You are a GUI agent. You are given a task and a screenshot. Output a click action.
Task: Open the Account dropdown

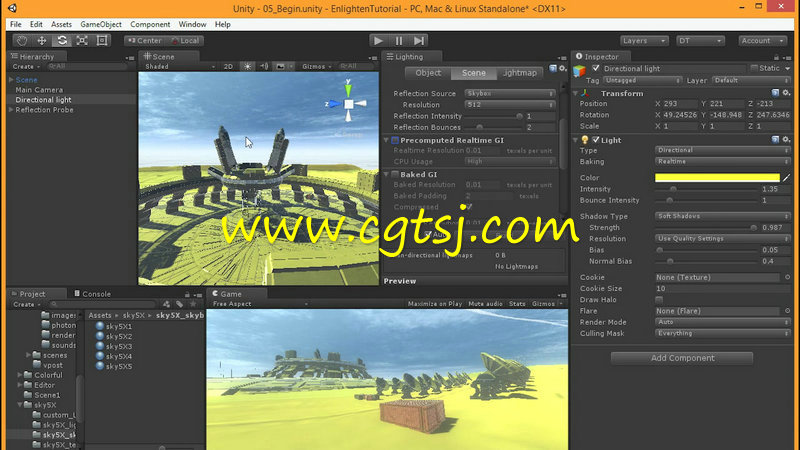coord(762,41)
